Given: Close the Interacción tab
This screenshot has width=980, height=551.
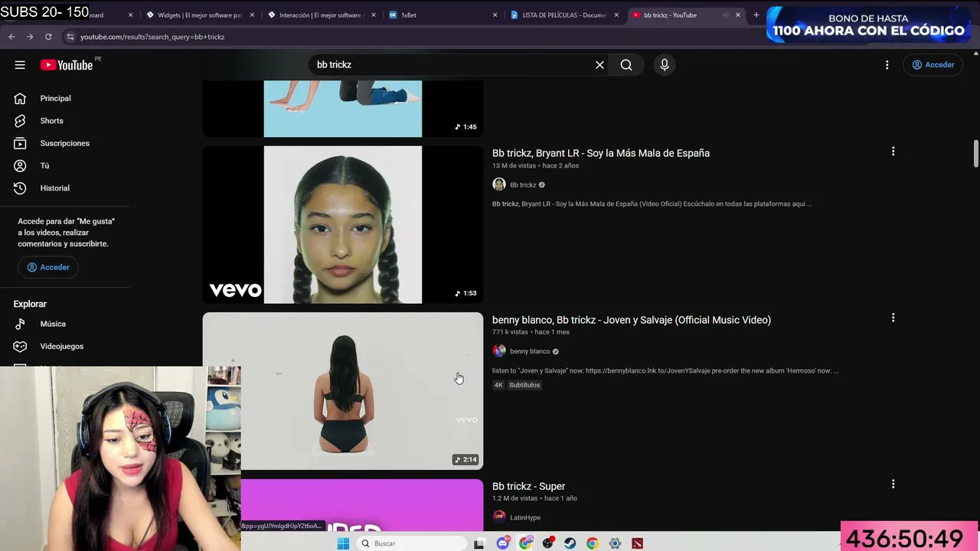Looking at the screenshot, I should pos(374,15).
